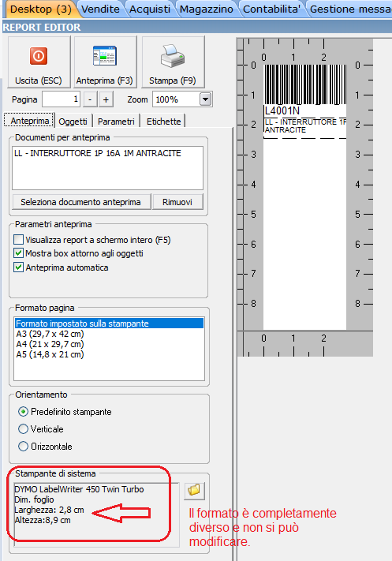Toggle Mostra box attorno agli oggetti
Viewport: 392px width, 561px height.
[19, 253]
